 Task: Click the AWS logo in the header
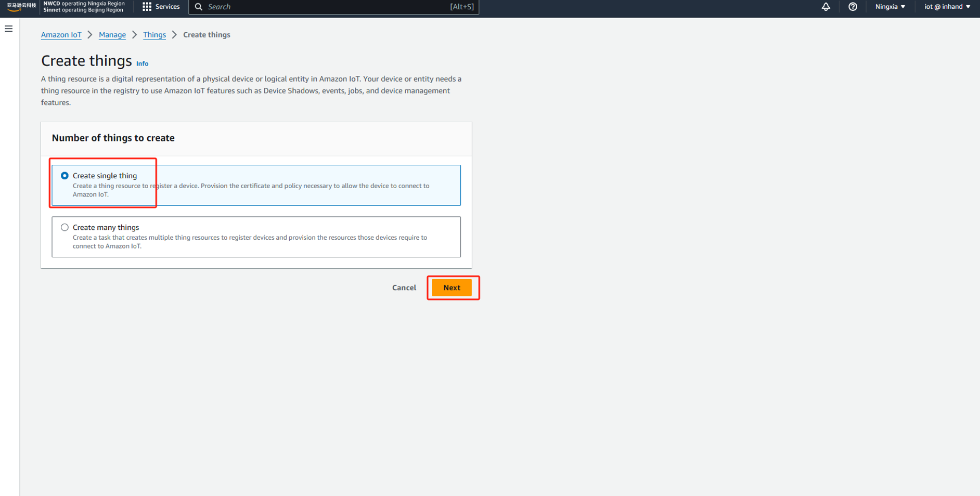pos(21,7)
